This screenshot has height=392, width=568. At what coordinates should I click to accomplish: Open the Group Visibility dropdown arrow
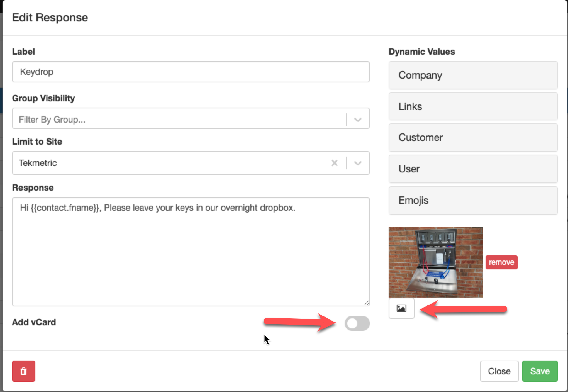pyautogui.click(x=358, y=120)
